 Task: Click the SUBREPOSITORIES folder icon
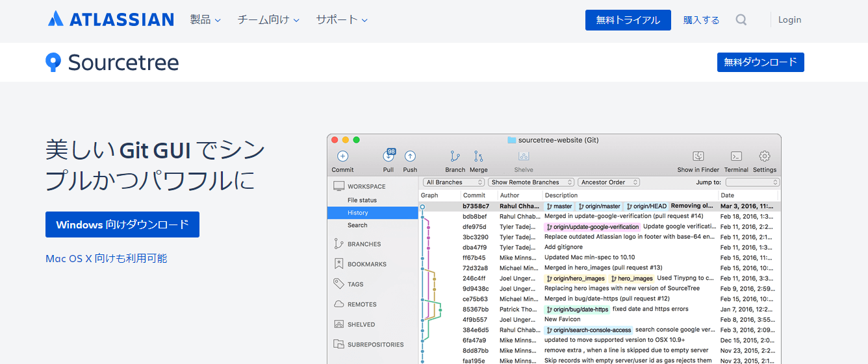click(x=338, y=345)
